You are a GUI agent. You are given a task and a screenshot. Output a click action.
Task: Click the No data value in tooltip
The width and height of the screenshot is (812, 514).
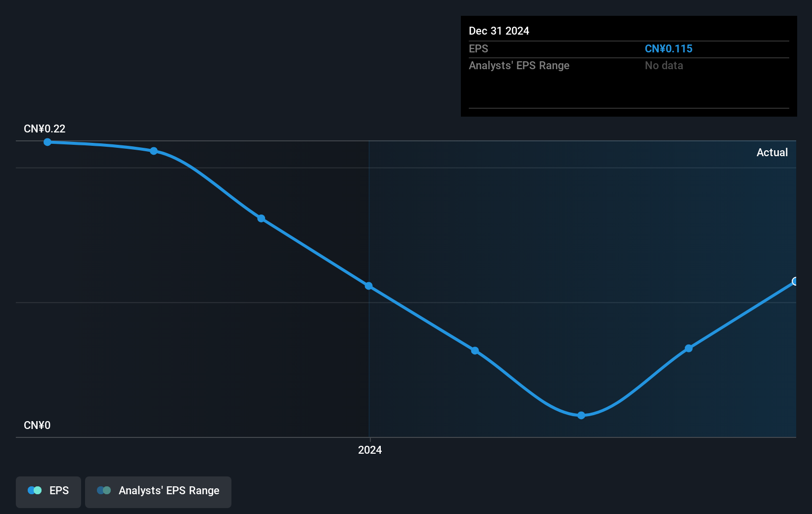tap(664, 65)
